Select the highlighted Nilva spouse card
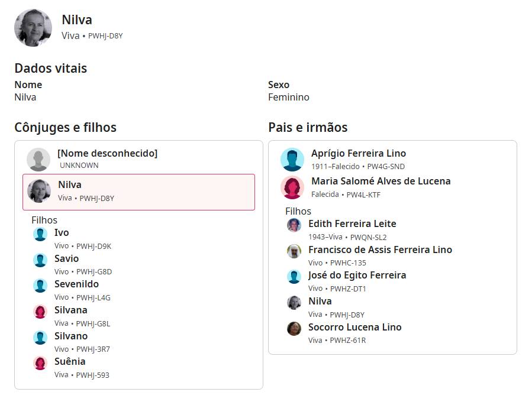Viewport: 532px width, 418px height. pos(138,192)
